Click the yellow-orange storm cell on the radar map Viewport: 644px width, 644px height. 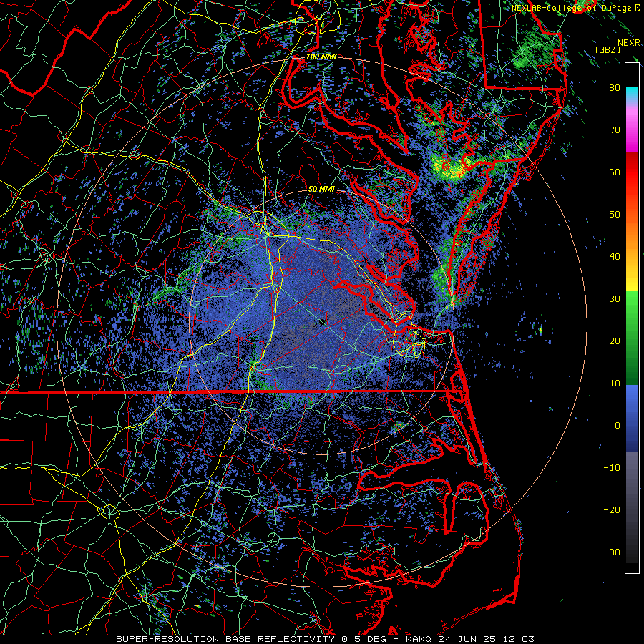tap(449, 166)
